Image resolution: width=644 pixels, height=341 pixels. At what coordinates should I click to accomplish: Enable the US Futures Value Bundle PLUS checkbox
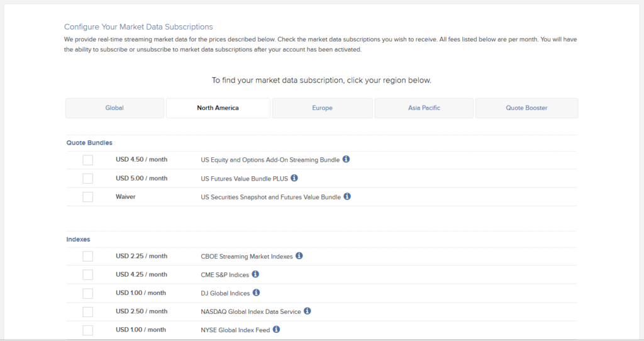87,179
